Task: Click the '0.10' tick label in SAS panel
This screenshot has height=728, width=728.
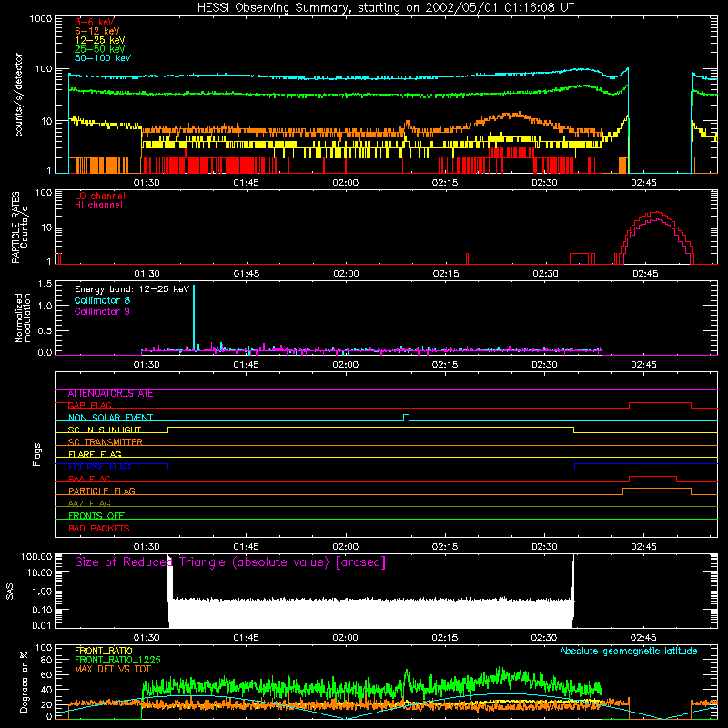Action: (x=42, y=610)
